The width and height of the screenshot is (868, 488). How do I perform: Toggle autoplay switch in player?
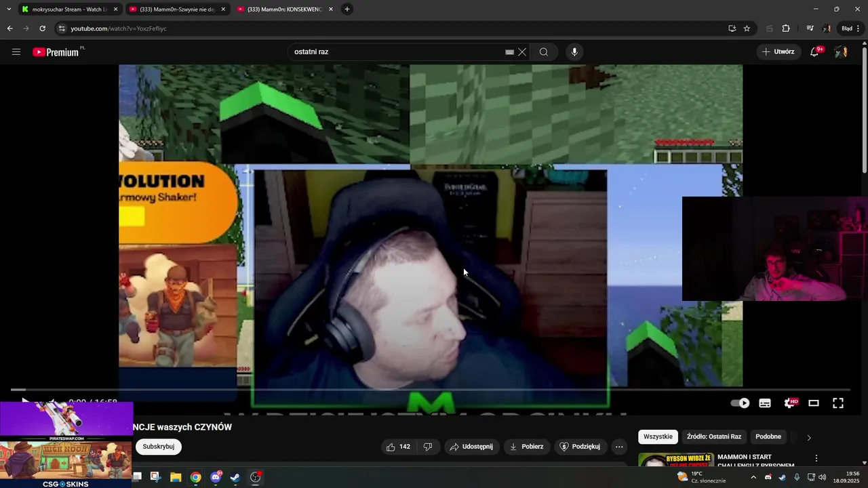tap(740, 403)
